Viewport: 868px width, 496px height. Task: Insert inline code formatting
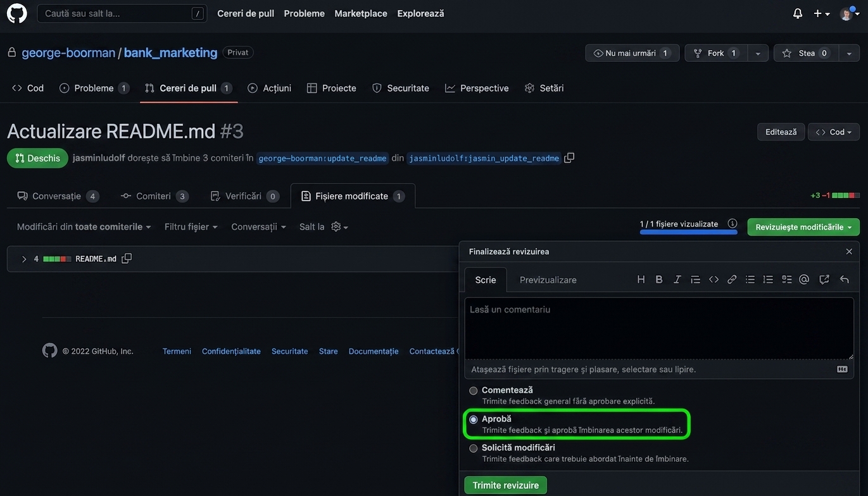714,280
